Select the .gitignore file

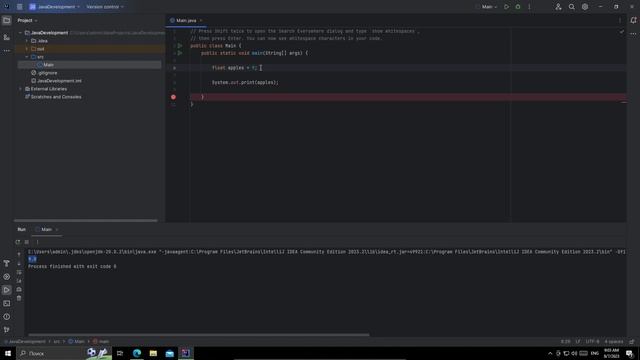[47, 73]
